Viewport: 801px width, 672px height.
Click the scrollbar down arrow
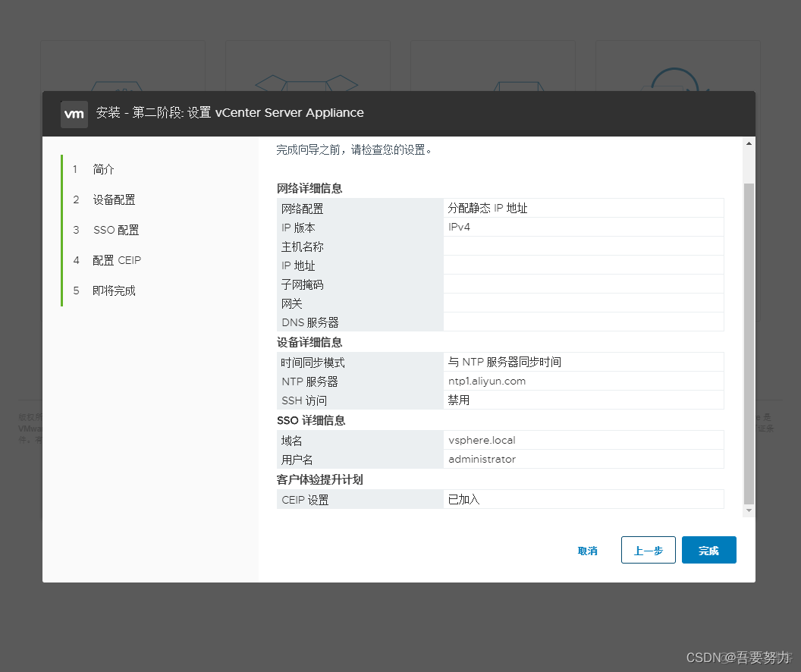pyautogui.click(x=749, y=510)
